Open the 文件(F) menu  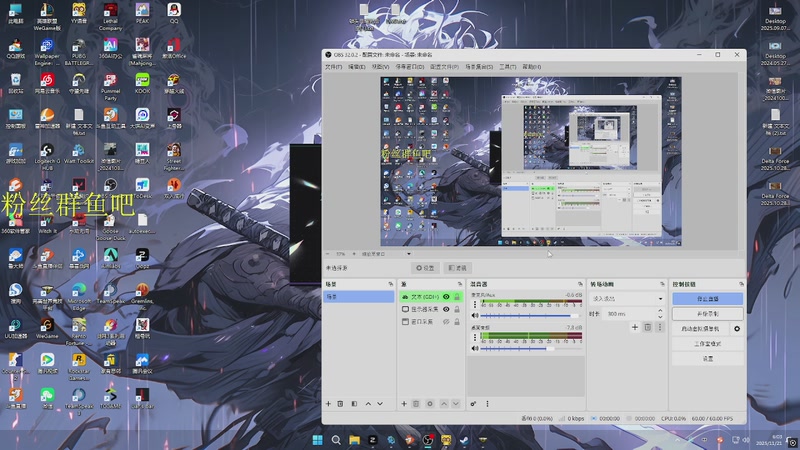tap(334, 67)
